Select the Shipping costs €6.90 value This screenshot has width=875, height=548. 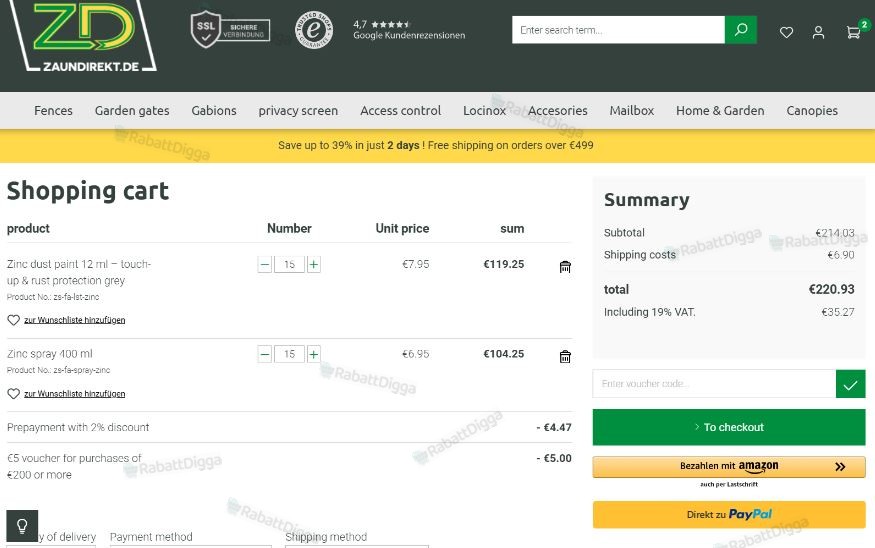(x=840, y=255)
